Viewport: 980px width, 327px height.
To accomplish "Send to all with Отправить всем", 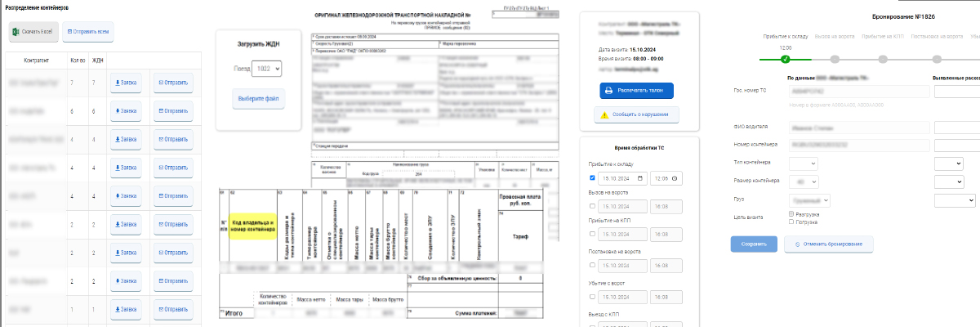I will tap(87, 31).
